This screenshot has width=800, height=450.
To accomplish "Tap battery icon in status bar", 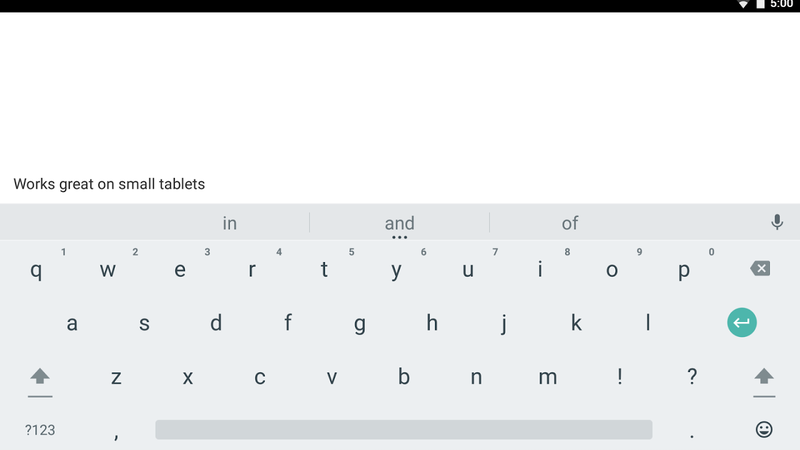I will pyautogui.click(x=760, y=5).
